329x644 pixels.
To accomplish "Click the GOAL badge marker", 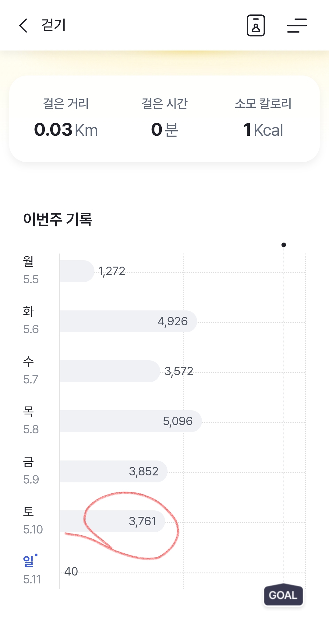I will (x=283, y=595).
